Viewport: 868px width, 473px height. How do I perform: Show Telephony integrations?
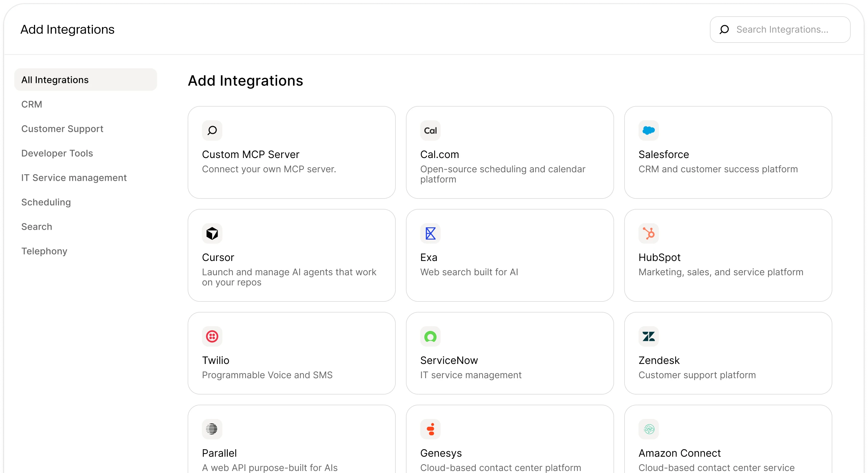pyautogui.click(x=44, y=251)
